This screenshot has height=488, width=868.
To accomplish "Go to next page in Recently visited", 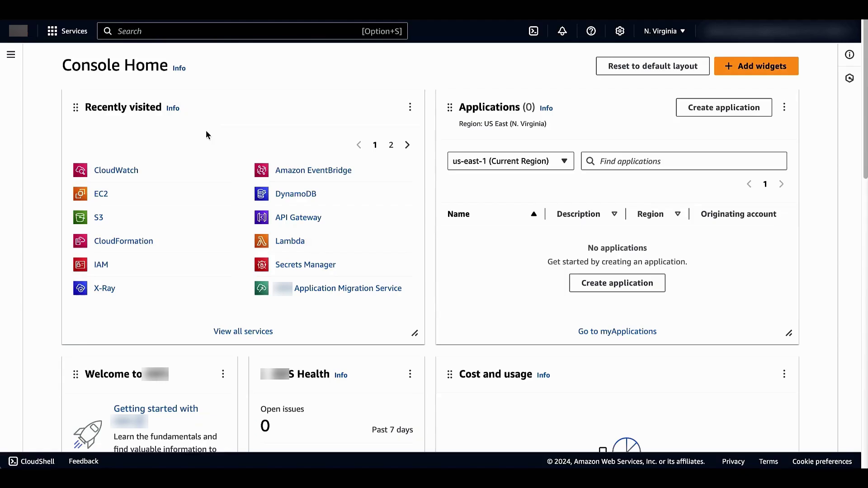I will tap(407, 145).
